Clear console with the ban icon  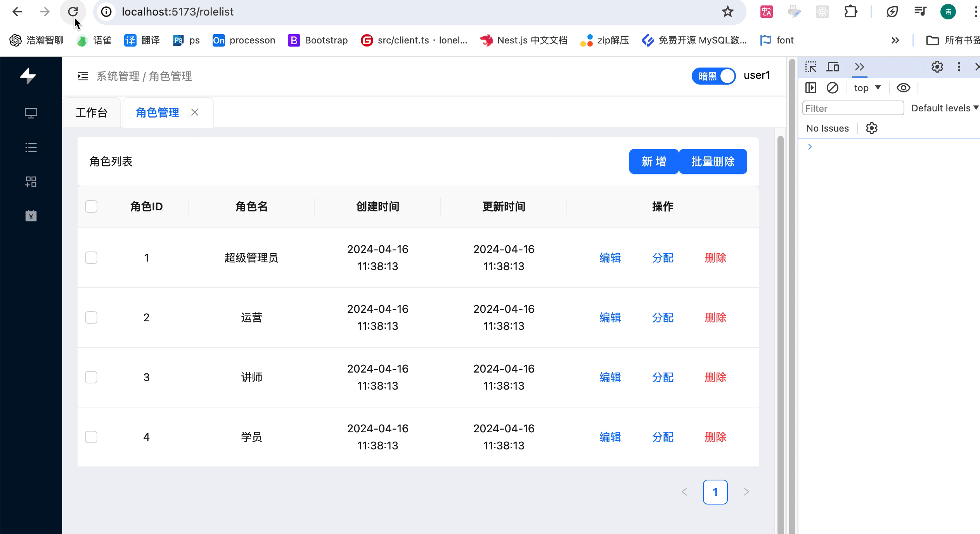tap(832, 88)
